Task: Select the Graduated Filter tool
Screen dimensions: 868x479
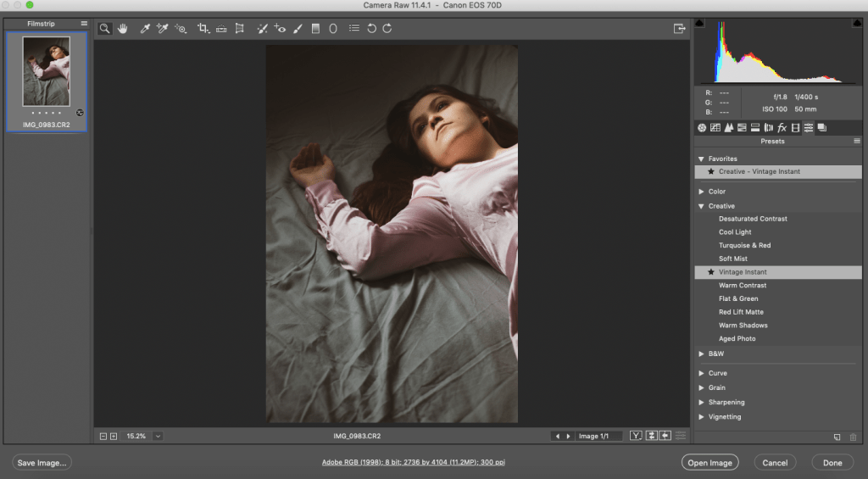Action: click(315, 28)
